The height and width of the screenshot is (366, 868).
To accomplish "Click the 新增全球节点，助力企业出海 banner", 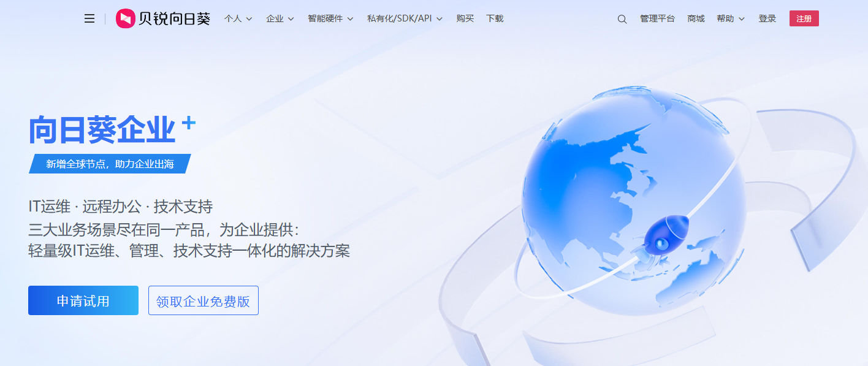I will (110, 164).
